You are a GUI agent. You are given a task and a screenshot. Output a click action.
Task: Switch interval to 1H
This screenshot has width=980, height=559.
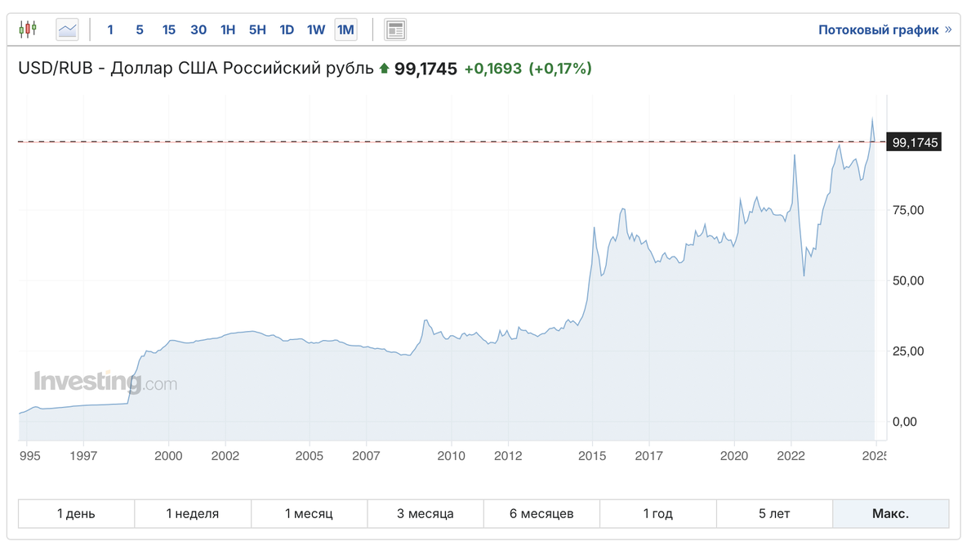pyautogui.click(x=228, y=29)
